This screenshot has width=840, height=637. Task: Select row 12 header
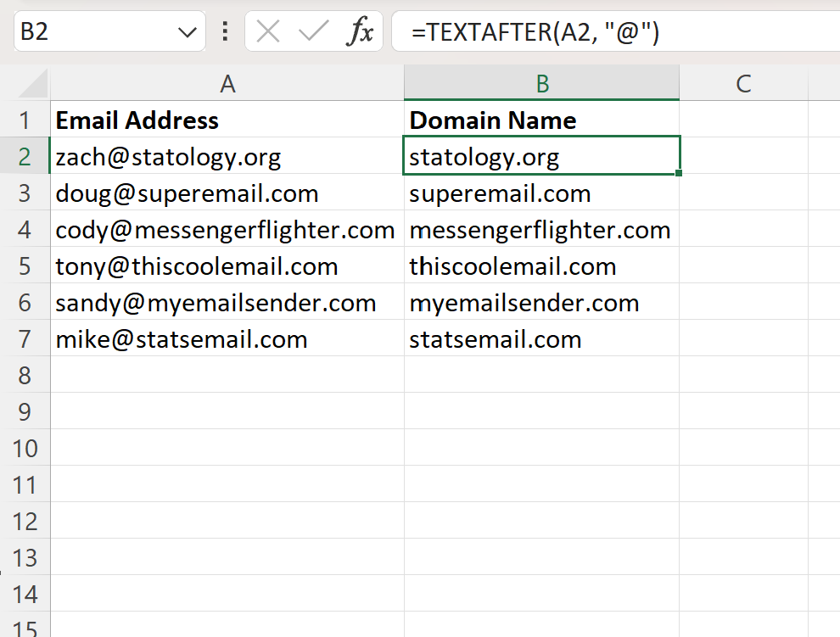[25, 520]
